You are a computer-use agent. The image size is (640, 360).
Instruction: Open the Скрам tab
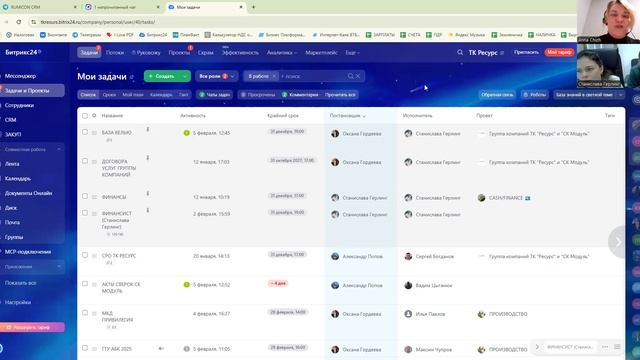pyautogui.click(x=205, y=53)
